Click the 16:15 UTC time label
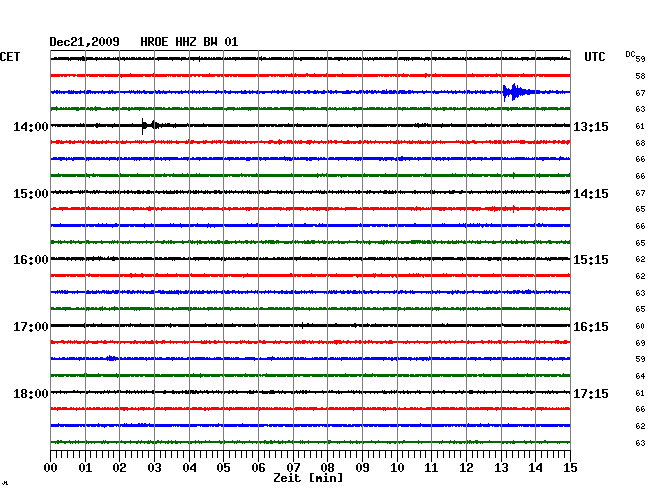650x494 pixels. click(591, 327)
